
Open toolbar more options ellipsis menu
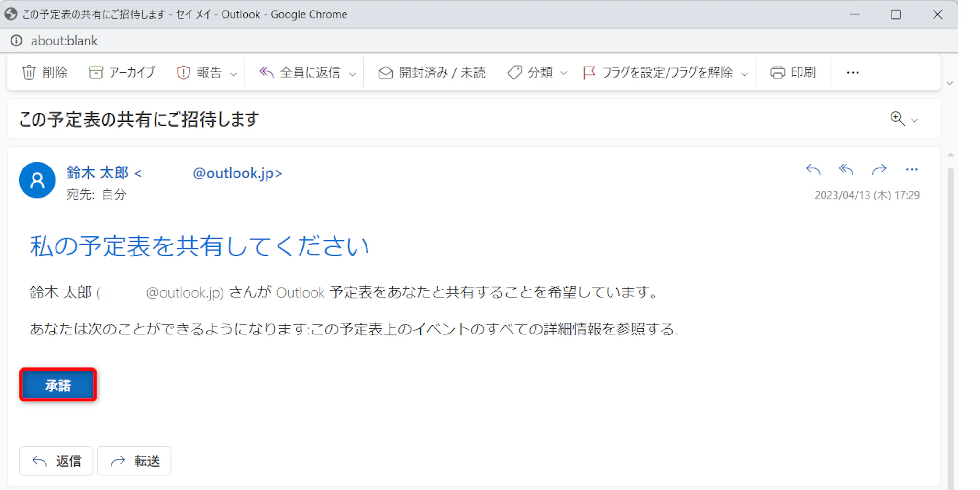[853, 73]
